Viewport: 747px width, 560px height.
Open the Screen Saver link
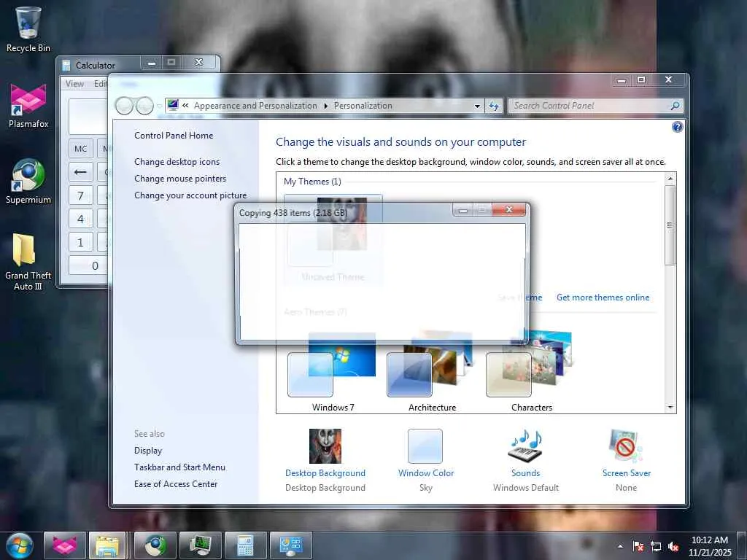627,472
